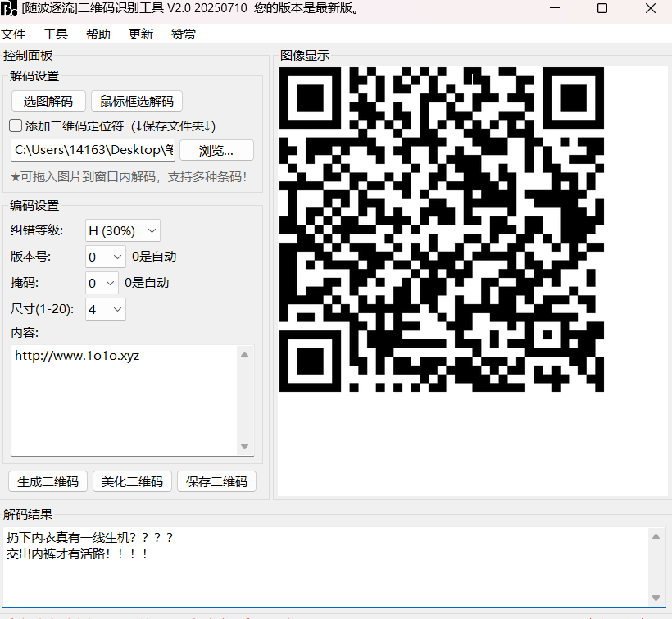Image resolution: width=672 pixels, height=619 pixels.
Task: Open the 赞赏 menu
Action: 184,34
